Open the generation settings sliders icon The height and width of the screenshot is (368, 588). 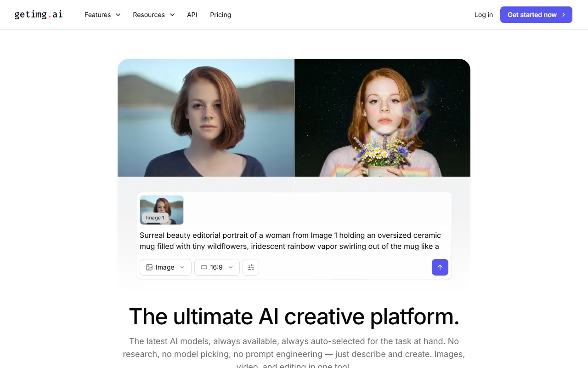tap(251, 267)
